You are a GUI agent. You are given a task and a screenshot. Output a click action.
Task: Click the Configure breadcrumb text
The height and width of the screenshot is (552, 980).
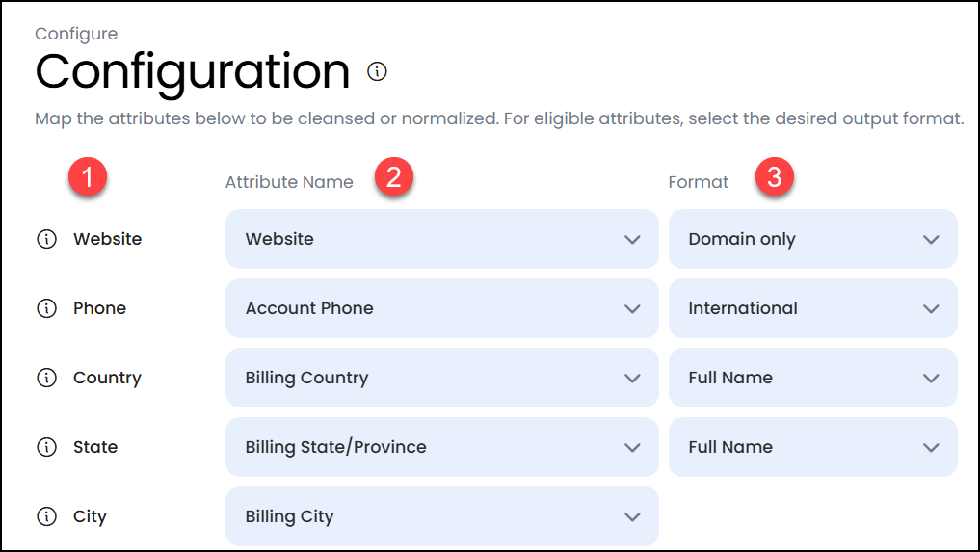[x=76, y=34]
